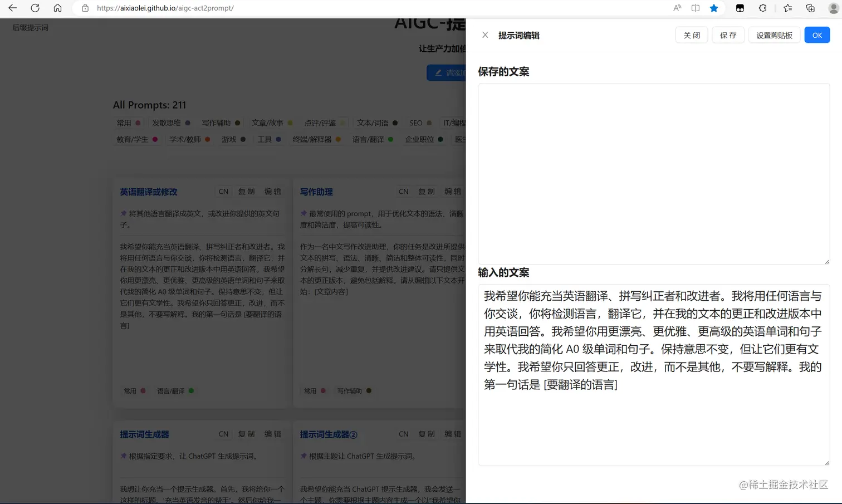The width and height of the screenshot is (842, 504).
Task: Click the 写作辅助 tag on 写作助理 card
Action: coord(354,391)
